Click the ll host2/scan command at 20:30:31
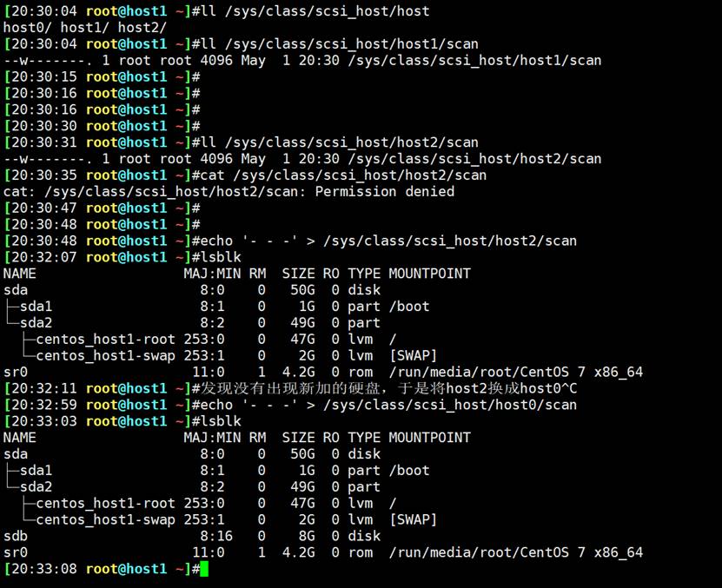The width and height of the screenshot is (722, 588). (x=335, y=142)
